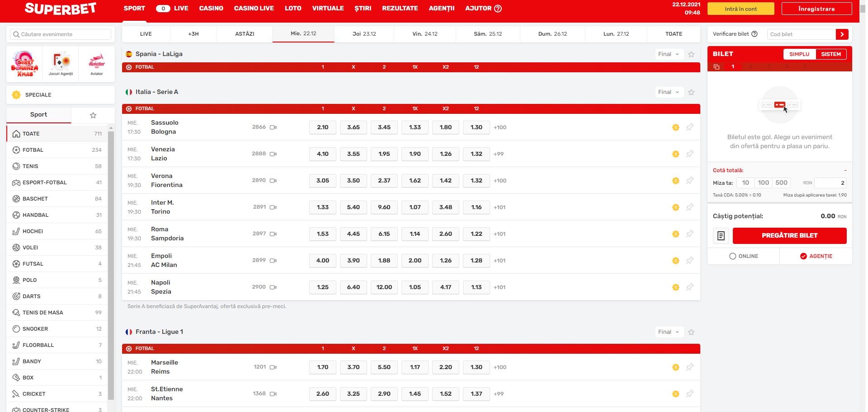Viewport: 868px width, 412px height.
Task: Click the Superbet logo
Action: (61, 9)
